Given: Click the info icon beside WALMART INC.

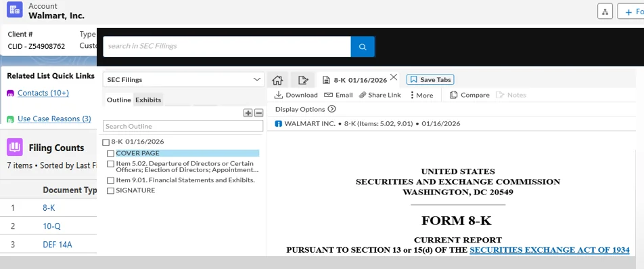Looking at the screenshot, I should [279, 123].
